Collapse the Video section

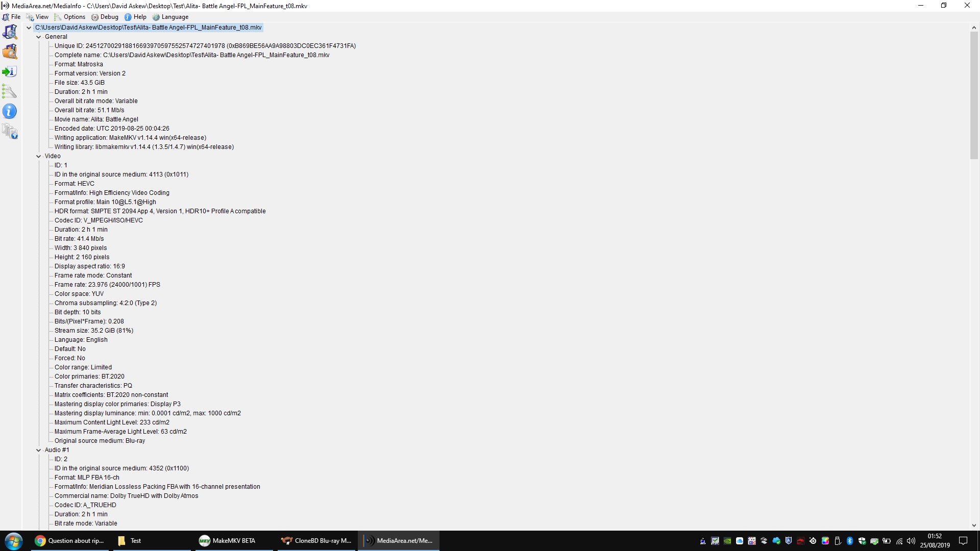38,156
